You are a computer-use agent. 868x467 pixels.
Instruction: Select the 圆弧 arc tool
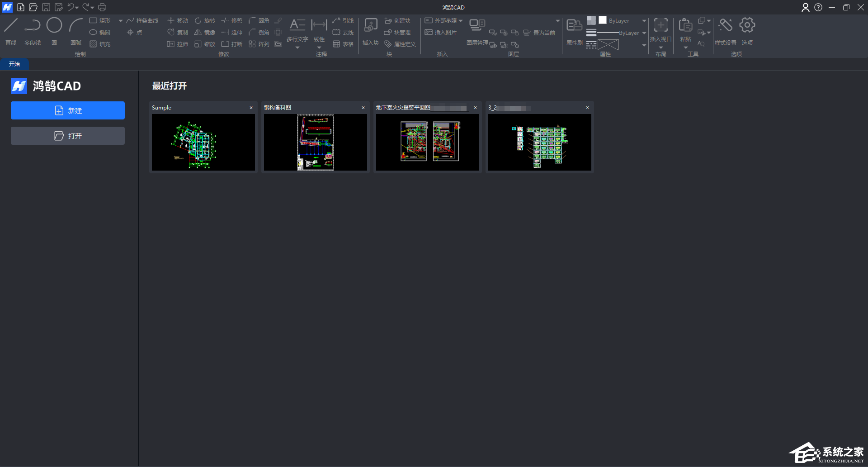76,31
